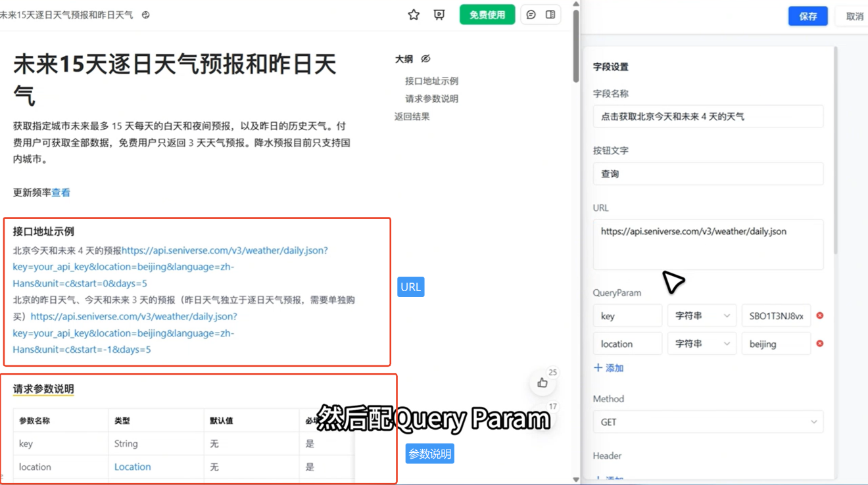Open the comments icon in top bar
The height and width of the screenshot is (485, 868).
(x=531, y=14)
